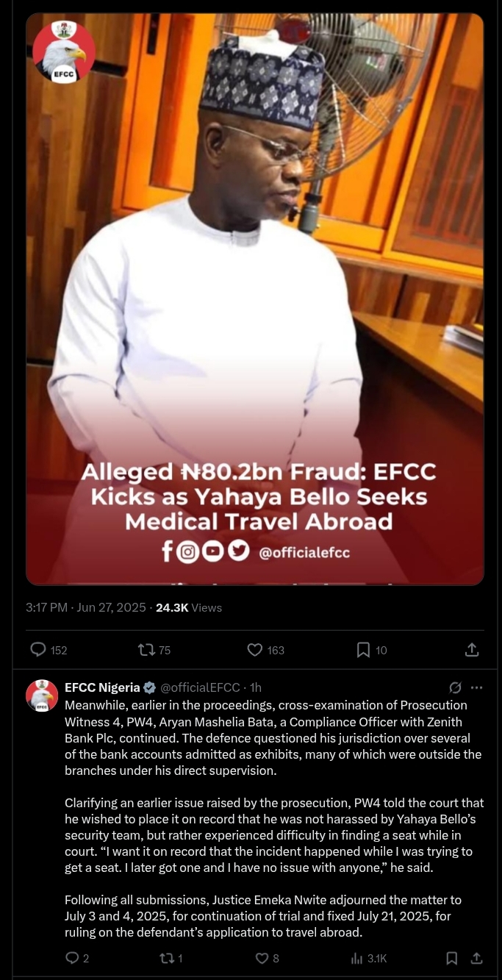This screenshot has height=980, width=502.
Task: Open the EFCC Nigeria profile name link
Action: pos(102,687)
